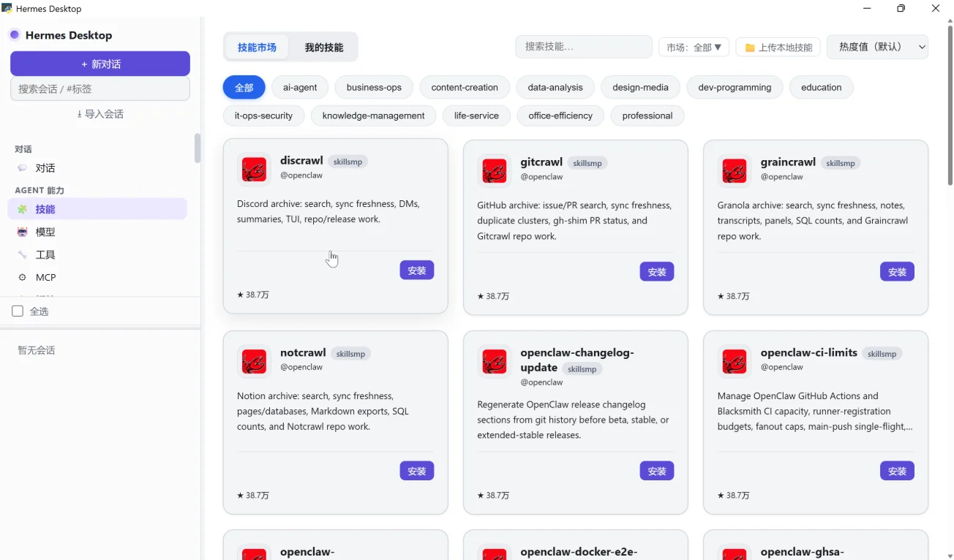Viewport: 954px width, 560px height.
Task: Install the openclaw-changelog-update skill
Action: 657,471
